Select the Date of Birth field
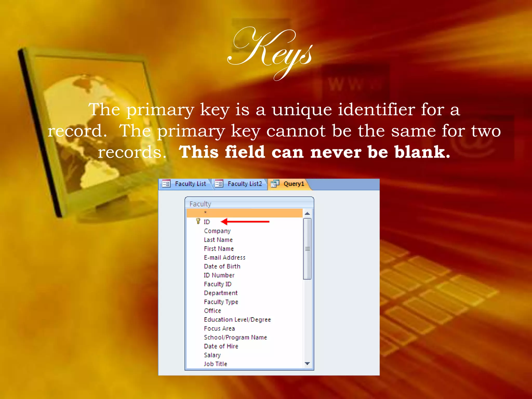 222,266
